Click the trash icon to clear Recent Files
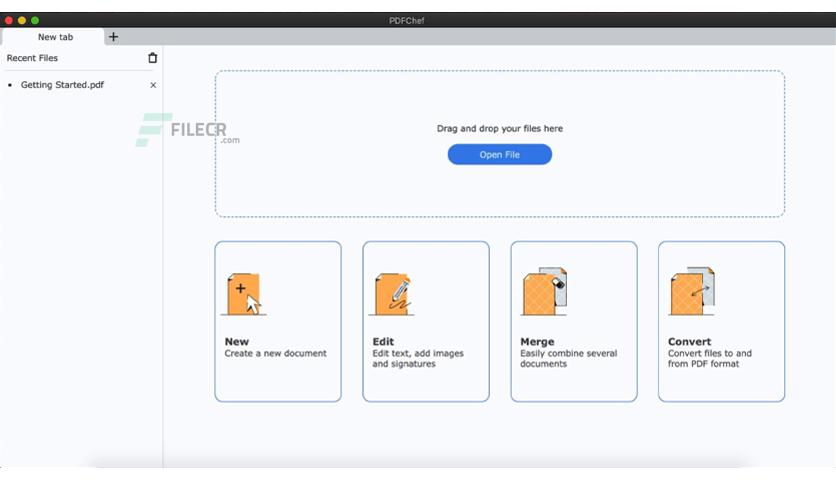Viewport: 836px width, 484px height. (x=152, y=58)
